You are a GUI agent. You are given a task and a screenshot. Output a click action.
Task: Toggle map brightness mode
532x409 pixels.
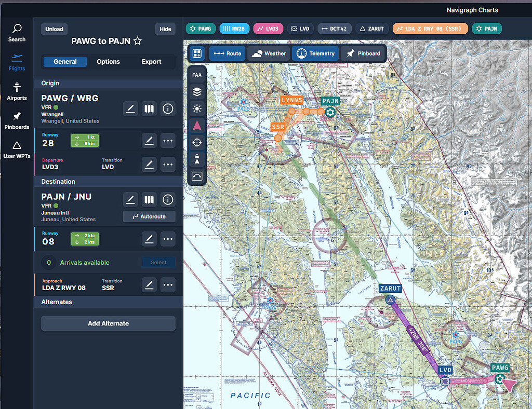[197, 109]
